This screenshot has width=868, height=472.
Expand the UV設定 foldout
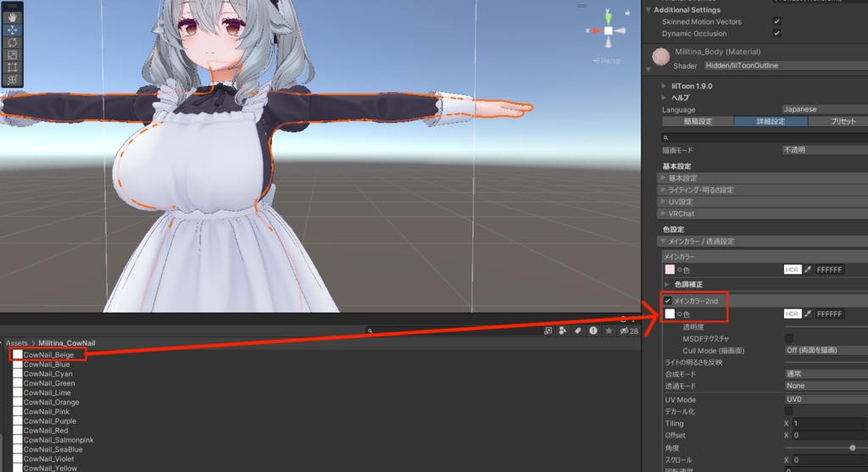pos(763,202)
